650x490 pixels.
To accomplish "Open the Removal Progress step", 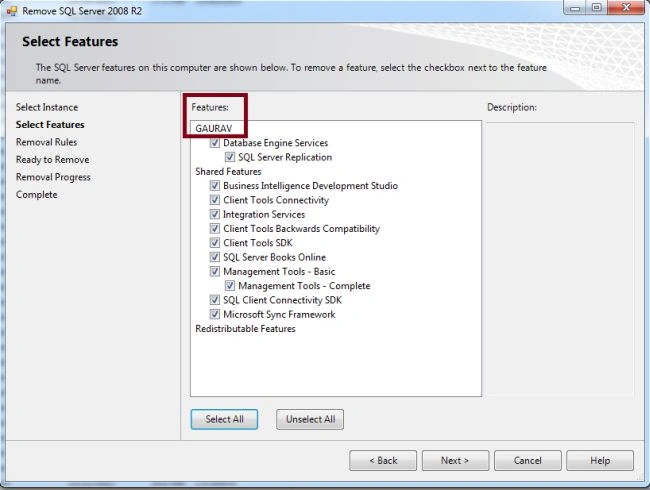I will pyautogui.click(x=53, y=177).
